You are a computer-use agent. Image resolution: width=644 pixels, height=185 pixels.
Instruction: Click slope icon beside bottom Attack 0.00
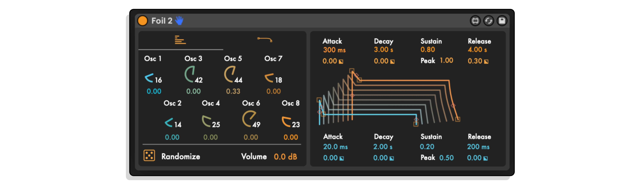click(342, 158)
